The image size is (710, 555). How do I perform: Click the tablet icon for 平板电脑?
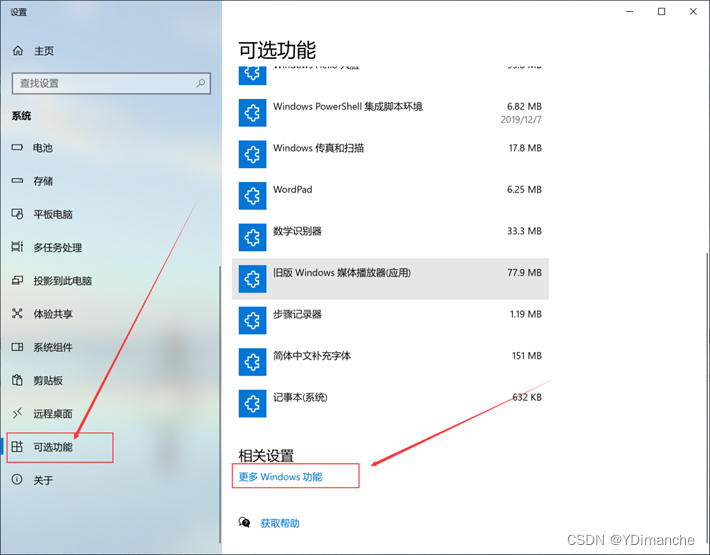(x=17, y=214)
